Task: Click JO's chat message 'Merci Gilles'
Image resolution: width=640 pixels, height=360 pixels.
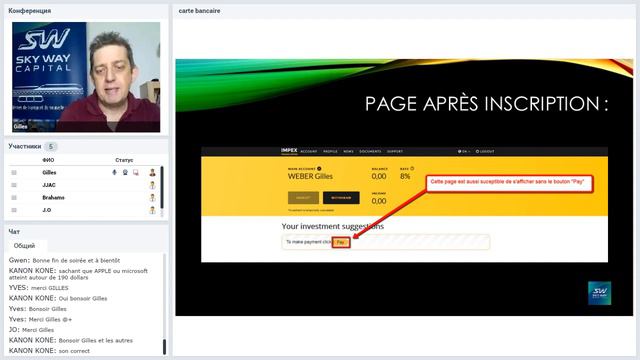Action: (x=38, y=330)
